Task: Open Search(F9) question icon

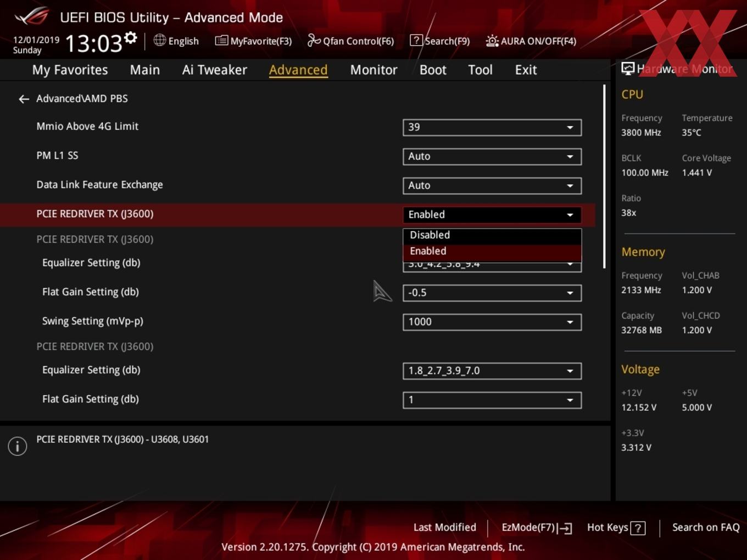Action: click(416, 40)
